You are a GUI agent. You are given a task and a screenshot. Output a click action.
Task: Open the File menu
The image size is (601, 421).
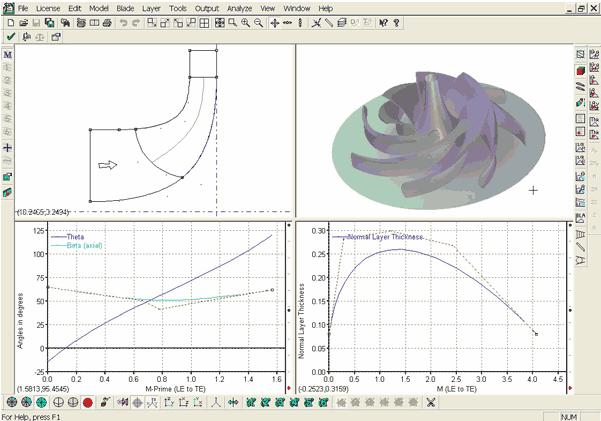tap(23, 8)
